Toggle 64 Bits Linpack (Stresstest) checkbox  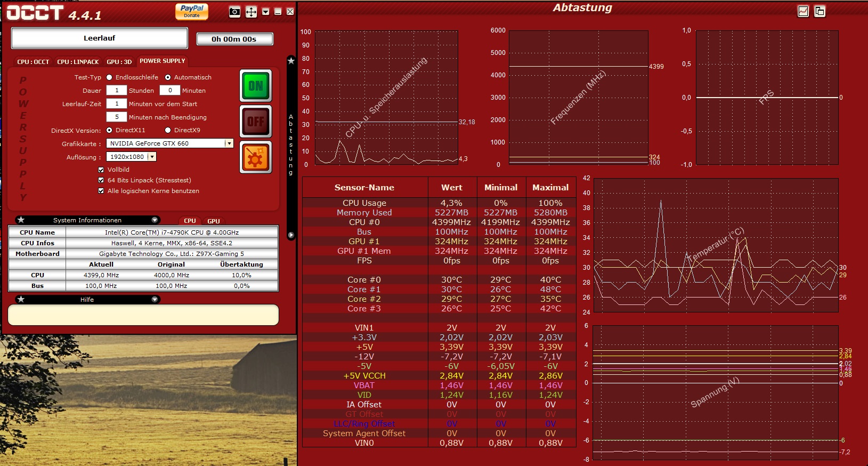[x=101, y=180]
